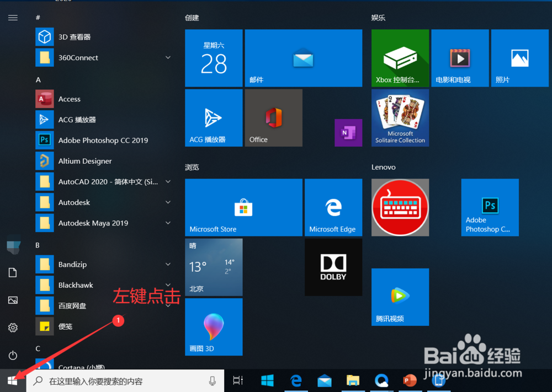552x392 pixels.
Task: Expand the Blackhawk folder
Action: point(104,285)
